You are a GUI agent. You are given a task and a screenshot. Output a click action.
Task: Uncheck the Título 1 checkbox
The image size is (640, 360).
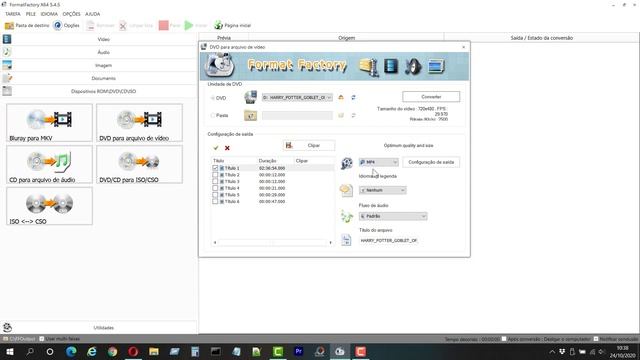tap(215, 168)
